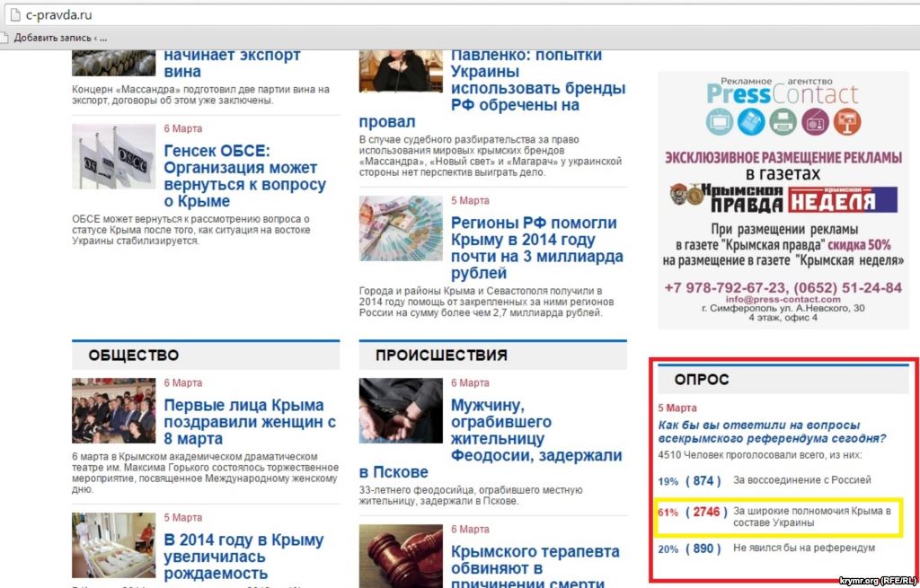Open the 'Добавить запись' bookmark in bookmarks bar

54,38
